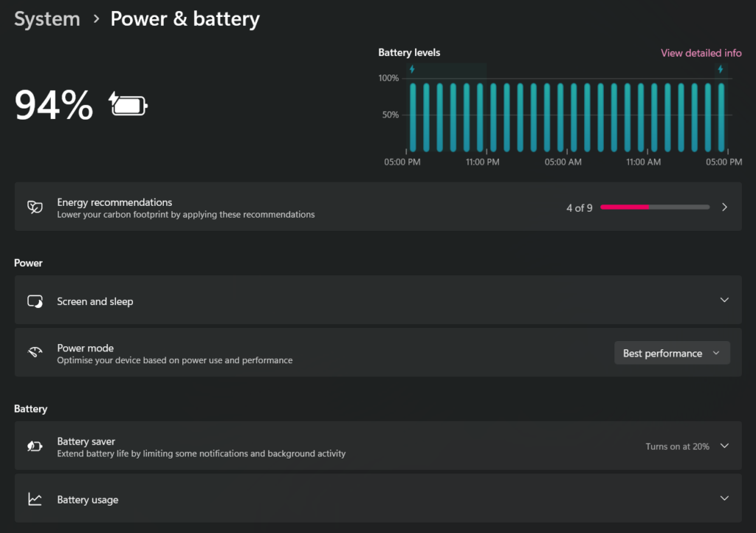Click the Screen and sleep icon
This screenshot has width=756, height=533.
point(35,301)
